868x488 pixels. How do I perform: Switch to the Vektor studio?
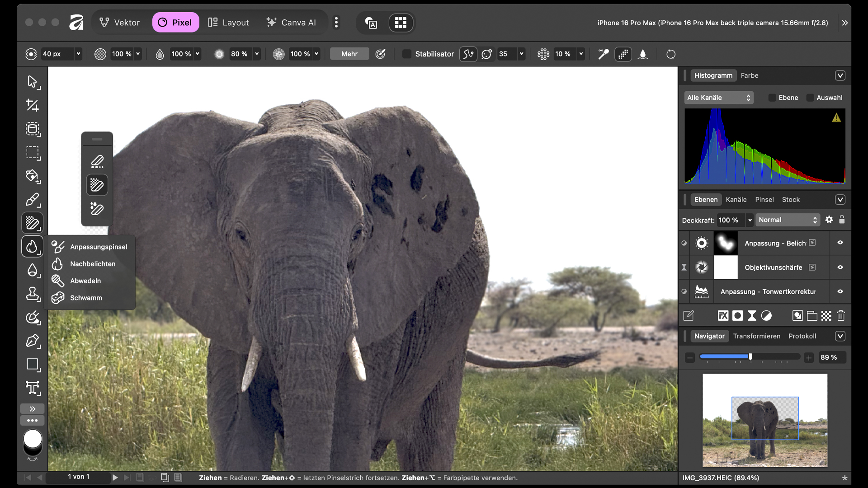pyautogui.click(x=120, y=23)
